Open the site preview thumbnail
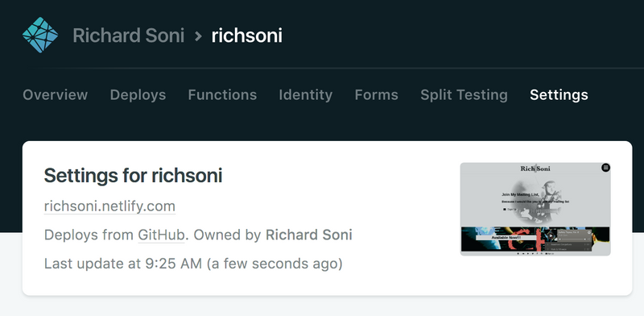The width and height of the screenshot is (644, 316). pos(535,209)
